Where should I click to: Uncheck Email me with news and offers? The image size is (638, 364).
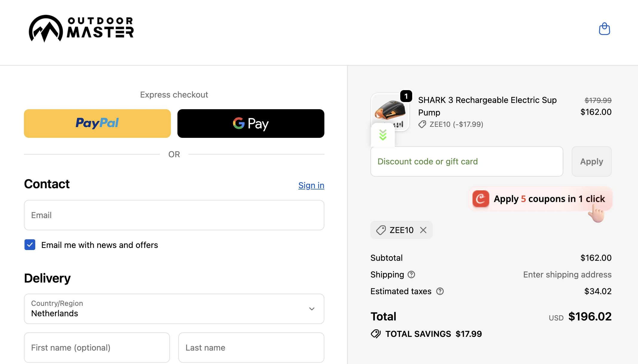tap(30, 245)
